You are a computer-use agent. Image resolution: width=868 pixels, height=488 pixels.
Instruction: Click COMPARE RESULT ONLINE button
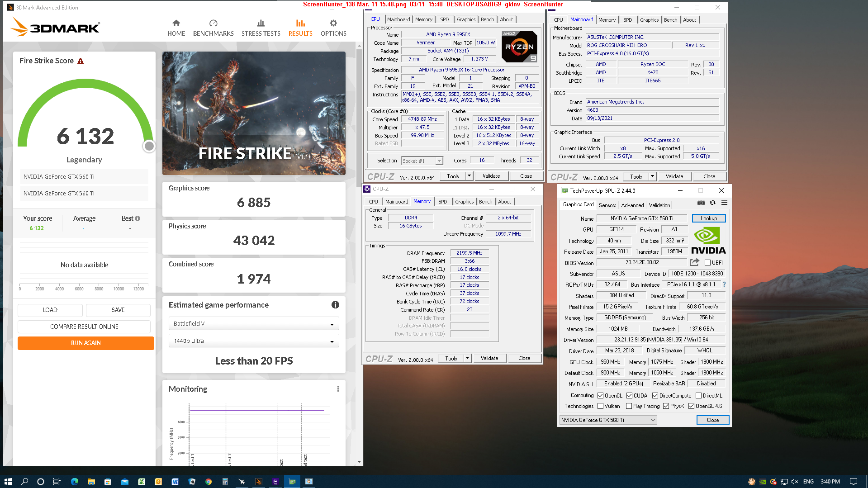[84, 327]
